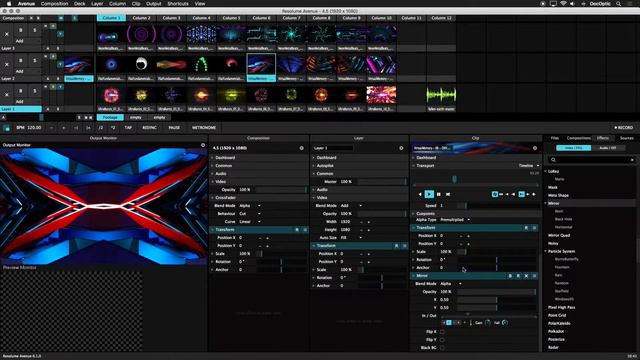This screenshot has height=360, width=640.
Task: Click the B bypass icon on Mirror effect
Action: click(510, 276)
